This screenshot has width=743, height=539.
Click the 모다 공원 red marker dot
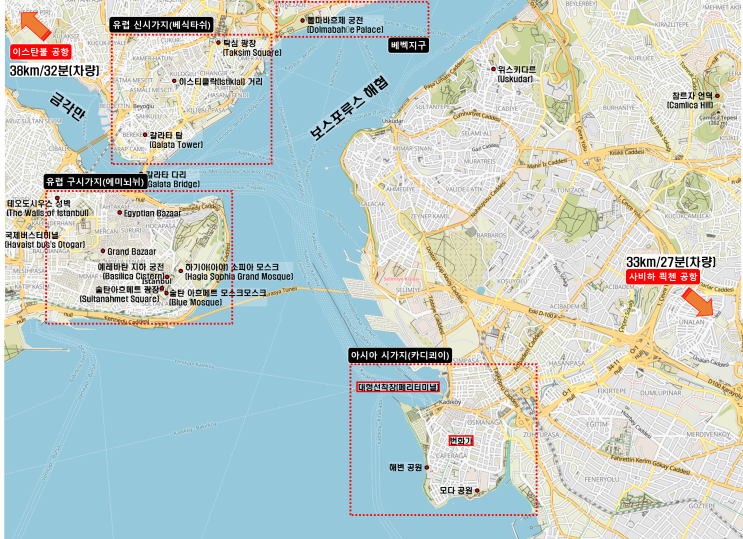(x=477, y=491)
